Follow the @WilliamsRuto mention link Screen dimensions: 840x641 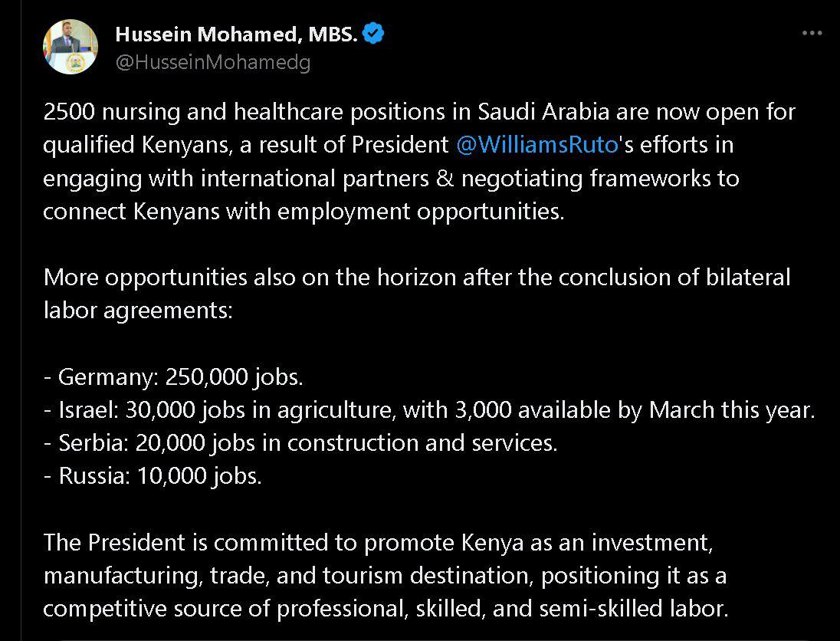(536, 145)
